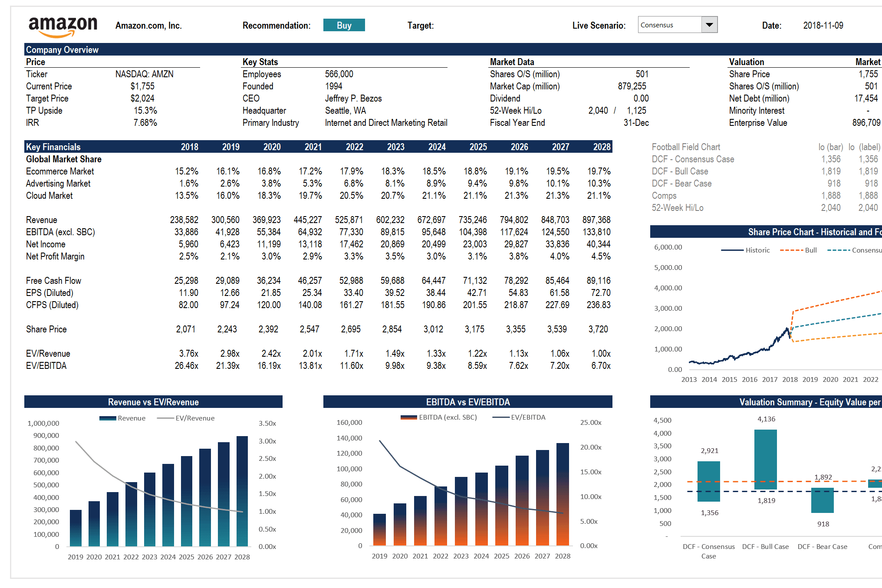Select the Date value 2018-11-09
The width and height of the screenshot is (882, 588).
[x=823, y=26]
